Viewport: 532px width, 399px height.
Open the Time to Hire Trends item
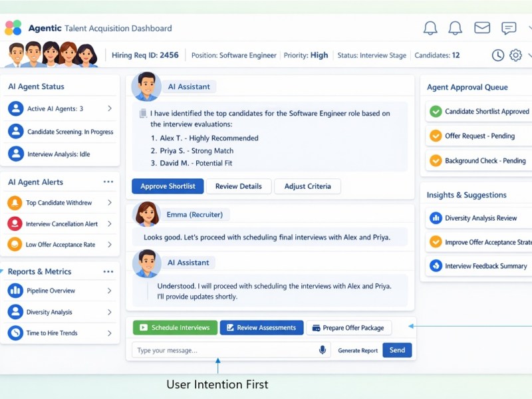52,333
